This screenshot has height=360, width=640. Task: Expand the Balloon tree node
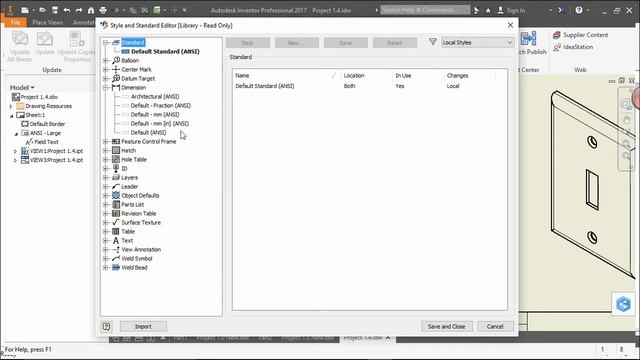pos(105,60)
